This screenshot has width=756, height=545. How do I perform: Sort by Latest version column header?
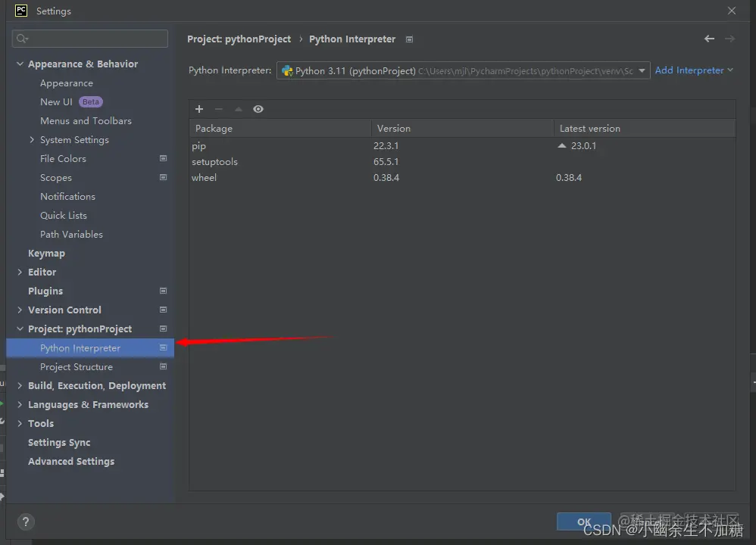[645, 128]
